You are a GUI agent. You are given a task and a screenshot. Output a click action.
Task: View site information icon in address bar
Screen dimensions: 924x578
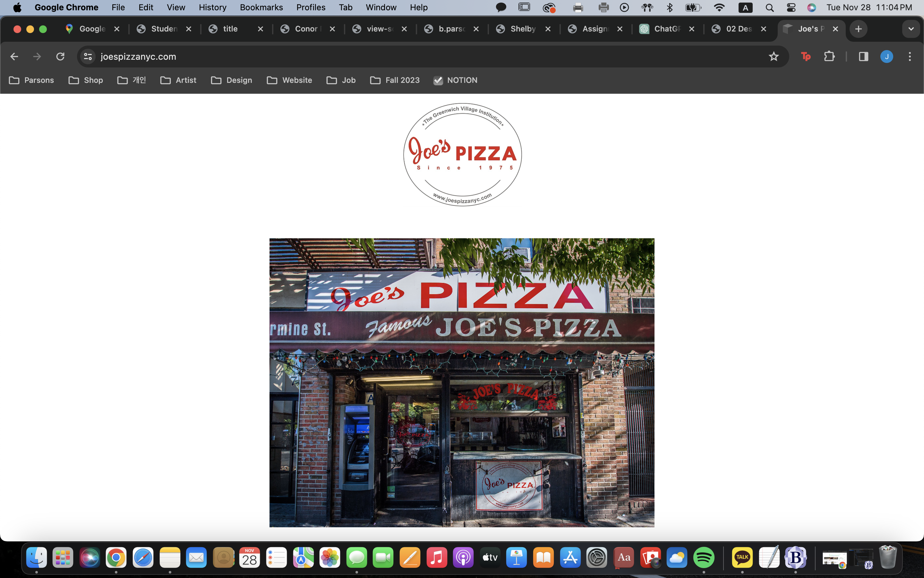click(x=88, y=57)
